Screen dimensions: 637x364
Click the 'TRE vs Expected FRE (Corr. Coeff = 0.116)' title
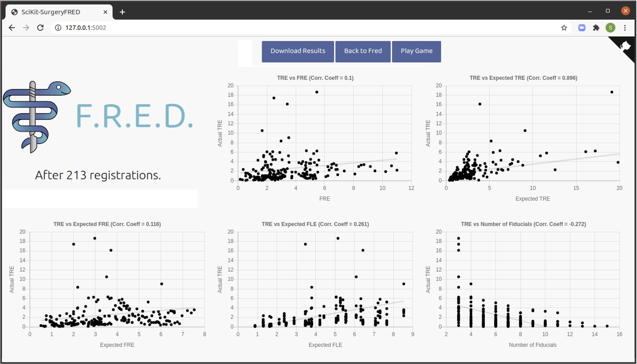(107, 224)
